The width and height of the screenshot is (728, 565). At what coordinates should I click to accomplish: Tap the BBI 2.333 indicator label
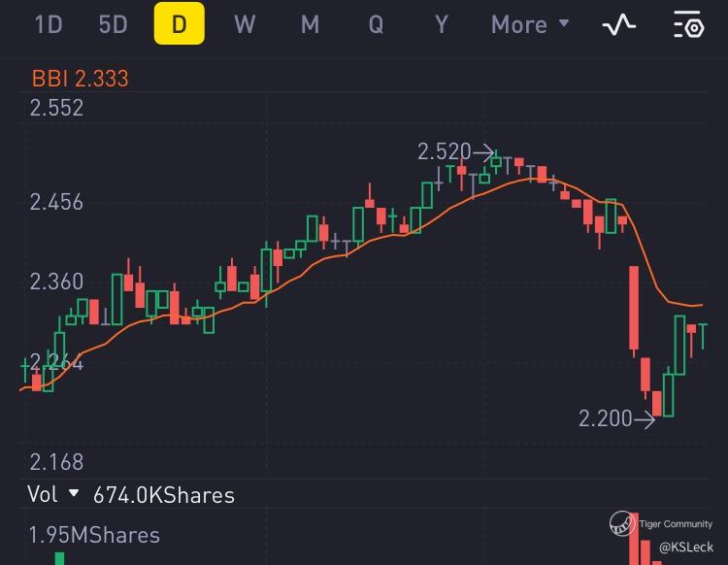(x=80, y=79)
